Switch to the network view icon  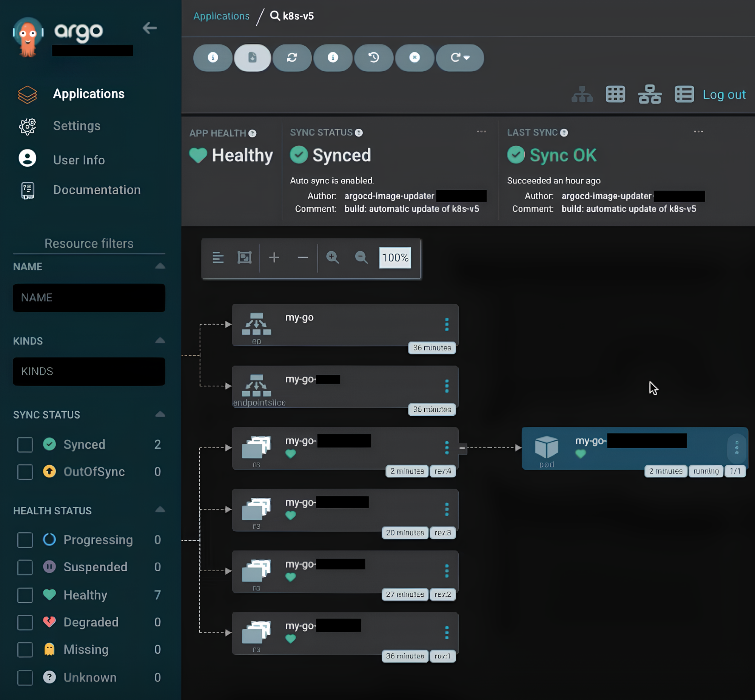[x=650, y=94]
